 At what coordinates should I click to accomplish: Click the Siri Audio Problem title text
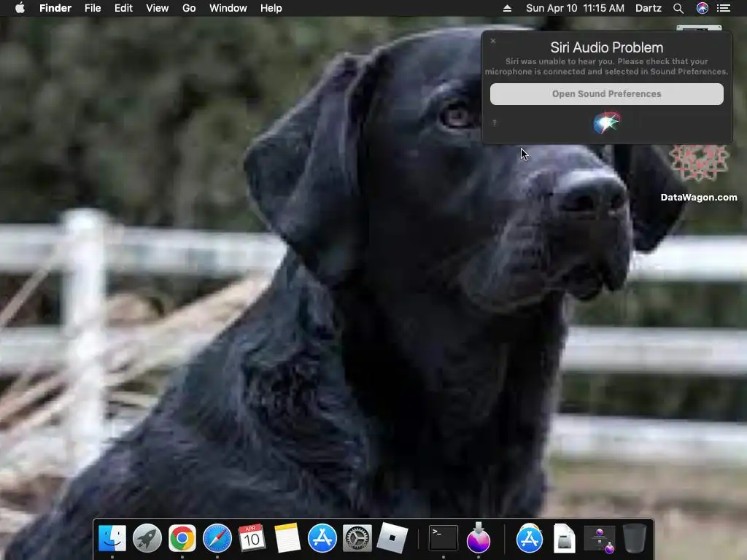[606, 47]
